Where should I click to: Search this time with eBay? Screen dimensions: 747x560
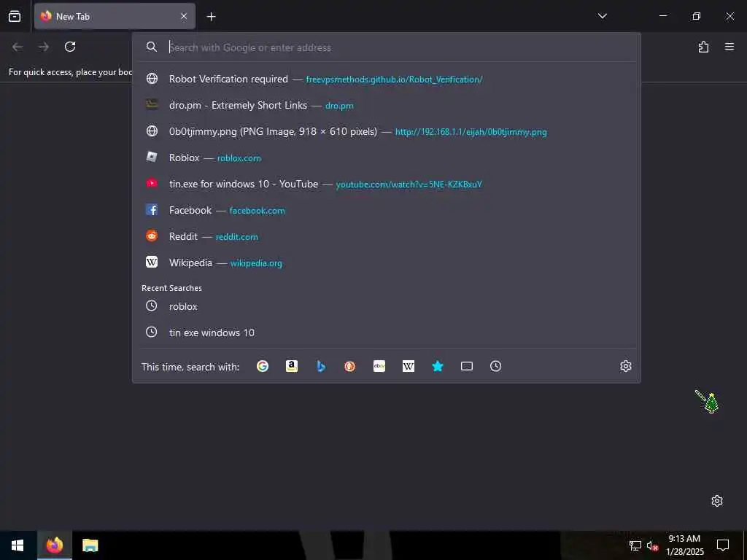click(x=379, y=366)
